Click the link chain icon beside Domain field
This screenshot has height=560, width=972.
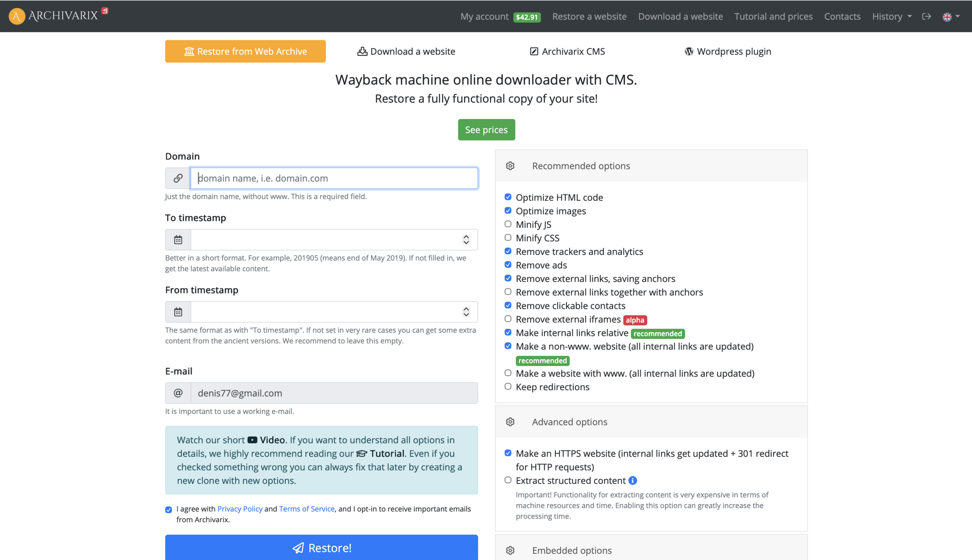178,178
